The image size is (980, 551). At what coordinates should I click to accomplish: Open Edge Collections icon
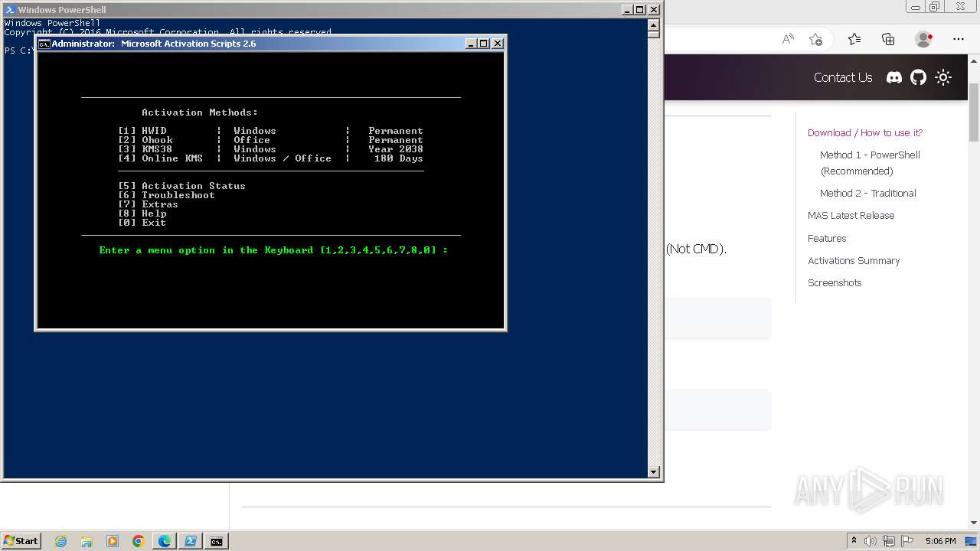tap(888, 39)
